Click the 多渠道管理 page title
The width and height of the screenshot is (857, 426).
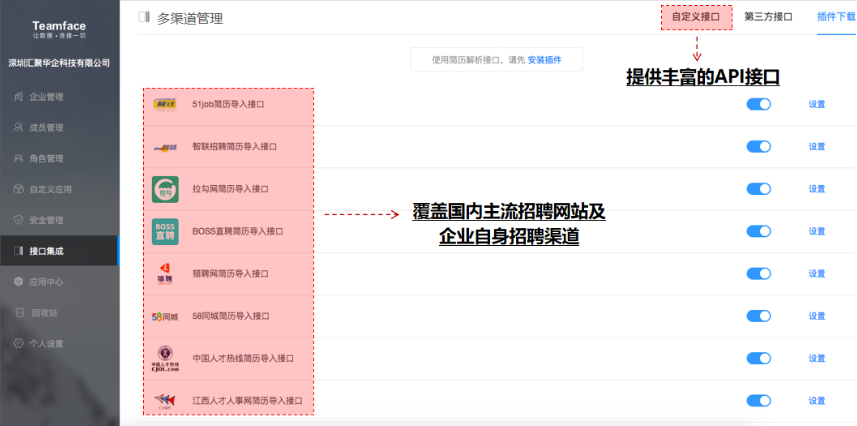click(190, 18)
